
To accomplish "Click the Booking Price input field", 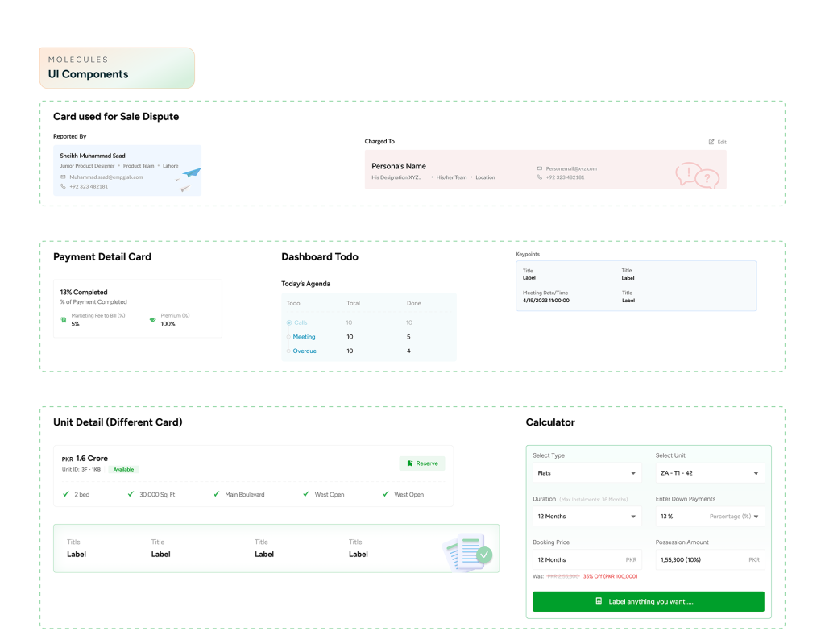I will click(x=577, y=559).
